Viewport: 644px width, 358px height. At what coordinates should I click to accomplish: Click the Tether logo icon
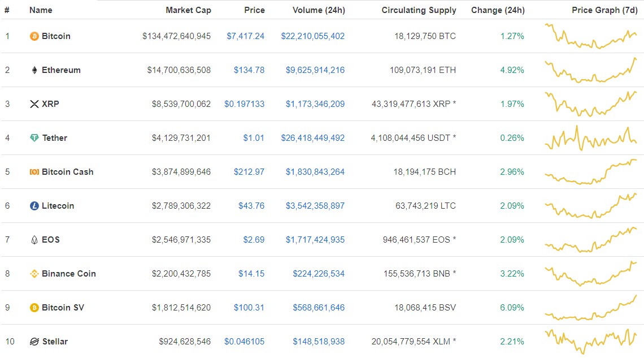click(34, 138)
